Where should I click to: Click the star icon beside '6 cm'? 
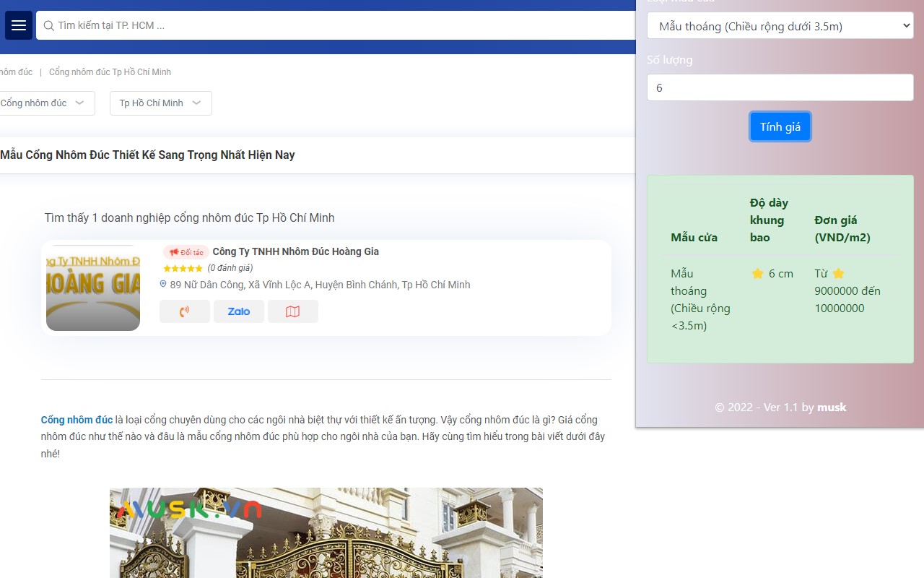[x=757, y=273]
